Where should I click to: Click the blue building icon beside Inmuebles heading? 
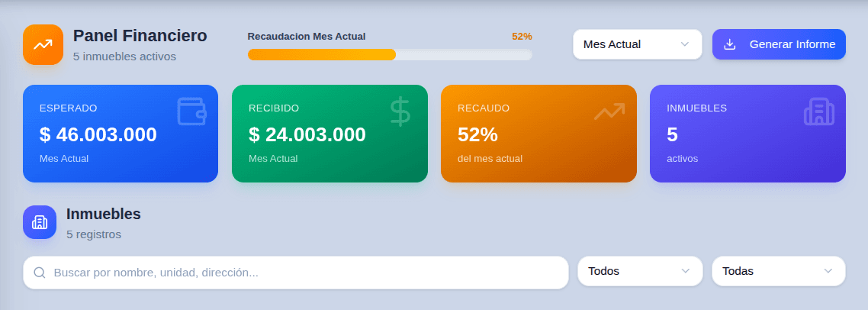tap(40, 222)
